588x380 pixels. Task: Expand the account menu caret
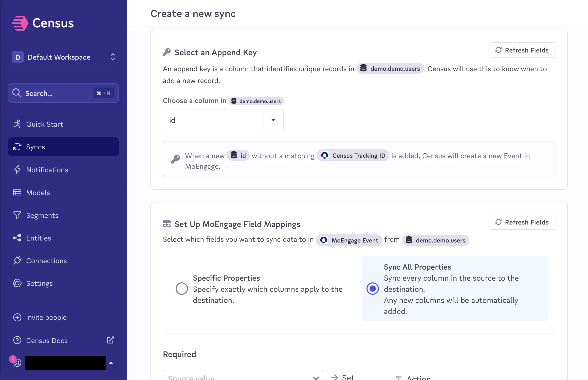(x=111, y=363)
